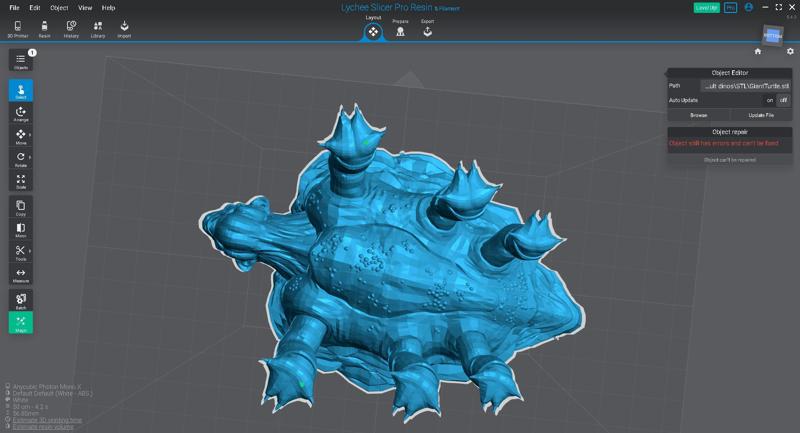800x433 pixels.
Task: Open the Batch tool
Action: click(21, 300)
